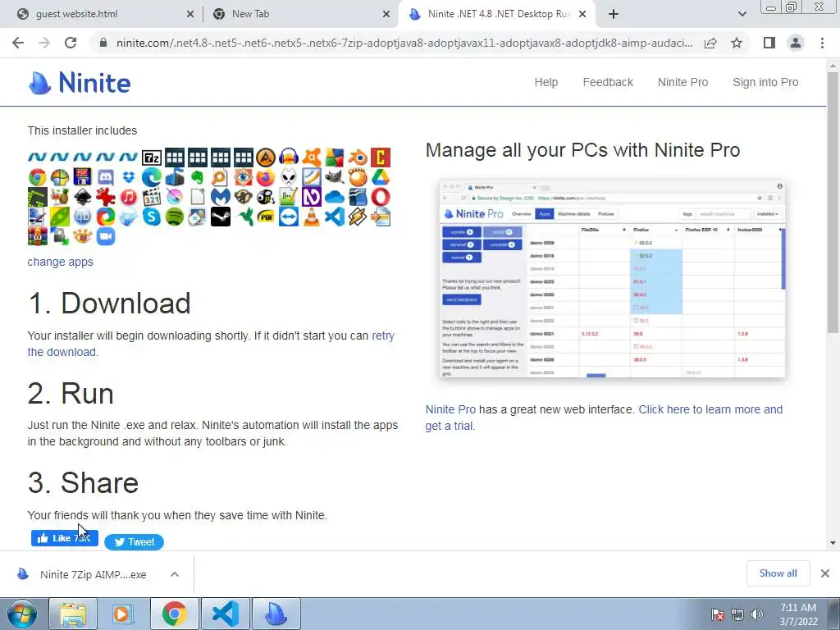Open the Help page in the Ninite header

click(546, 82)
